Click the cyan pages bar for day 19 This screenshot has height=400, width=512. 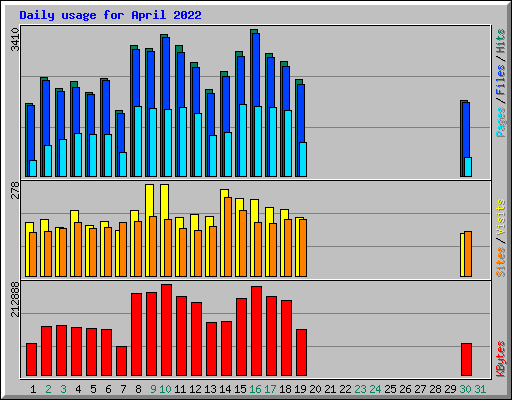click(303, 159)
